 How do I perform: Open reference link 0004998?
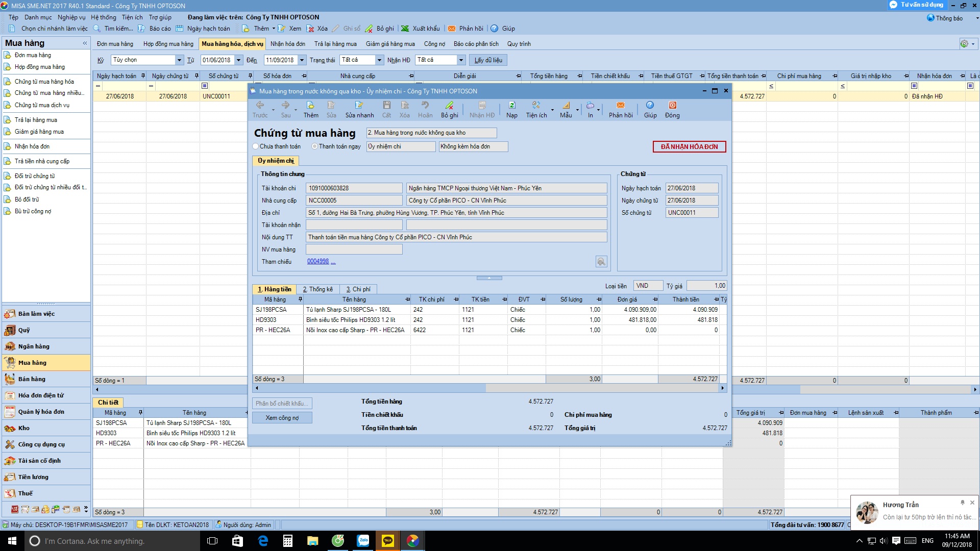(318, 261)
